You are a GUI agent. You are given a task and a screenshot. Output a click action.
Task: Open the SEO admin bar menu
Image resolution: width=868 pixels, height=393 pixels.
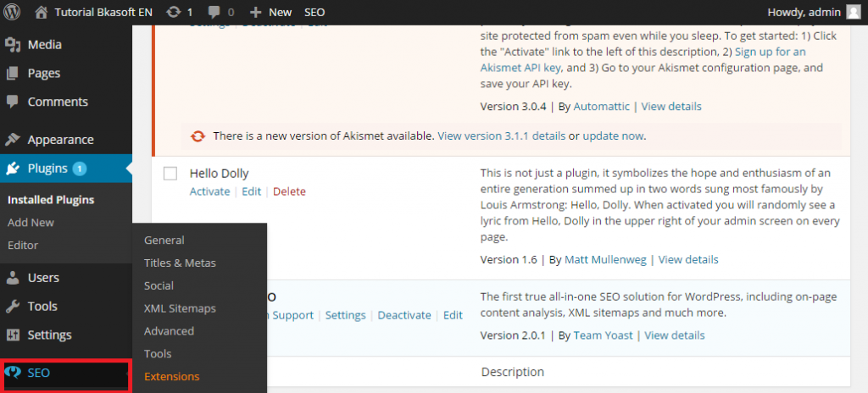[x=314, y=12]
